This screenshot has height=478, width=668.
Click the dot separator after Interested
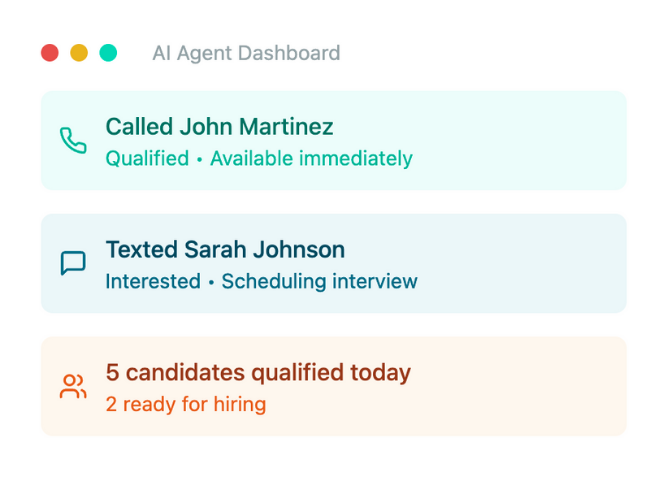(x=211, y=283)
